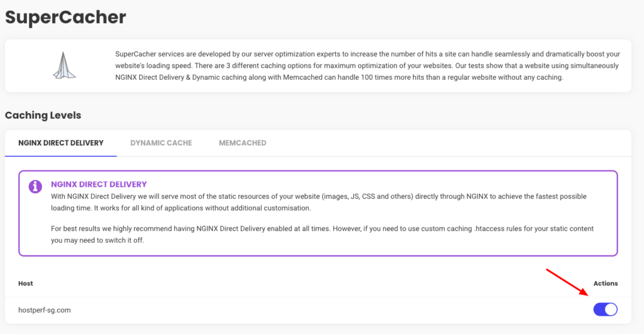This screenshot has height=334, width=644.
Task: Click the red arrow annotation
Action: tap(567, 282)
